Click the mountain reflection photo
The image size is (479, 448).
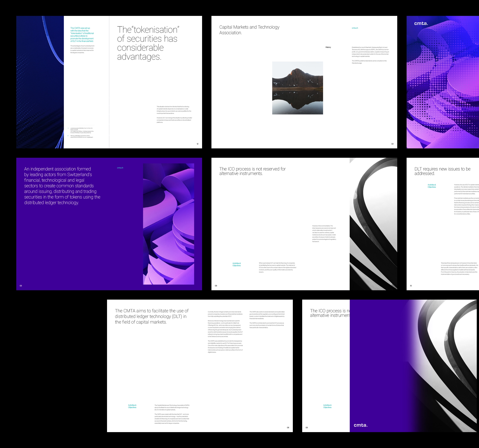[297, 88]
